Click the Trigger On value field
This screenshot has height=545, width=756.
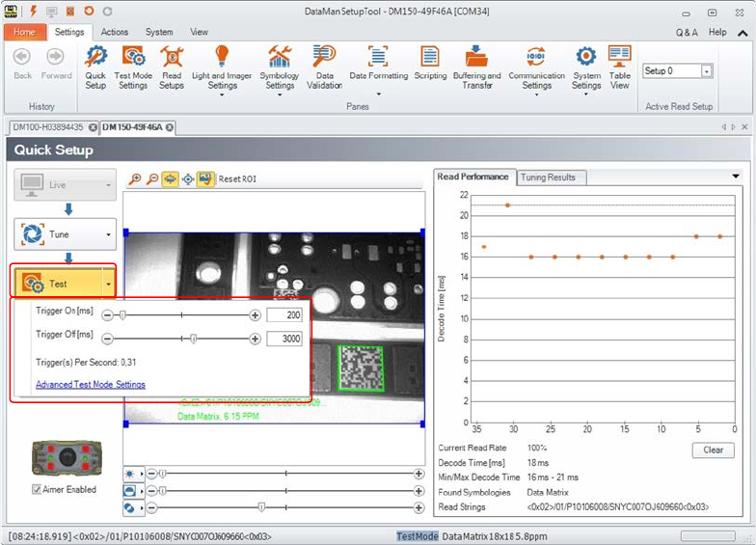(x=284, y=315)
